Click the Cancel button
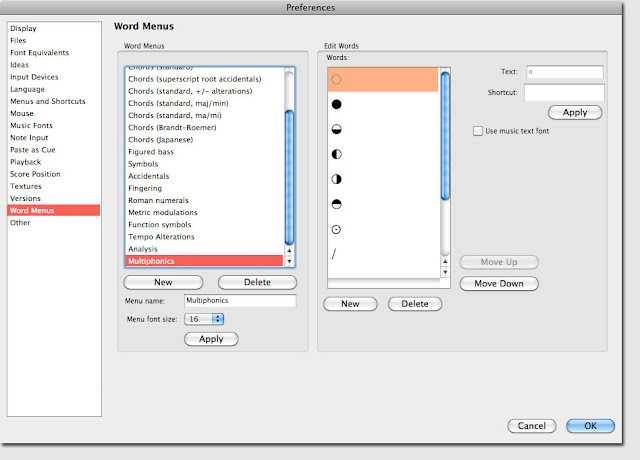The width and height of the screenshot is (640, 460). click(x=531, y=426)
